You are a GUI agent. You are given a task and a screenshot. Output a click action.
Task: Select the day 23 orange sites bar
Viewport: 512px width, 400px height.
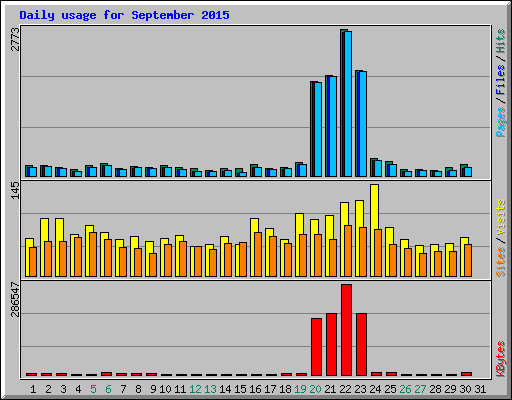(x=363, y=252)
